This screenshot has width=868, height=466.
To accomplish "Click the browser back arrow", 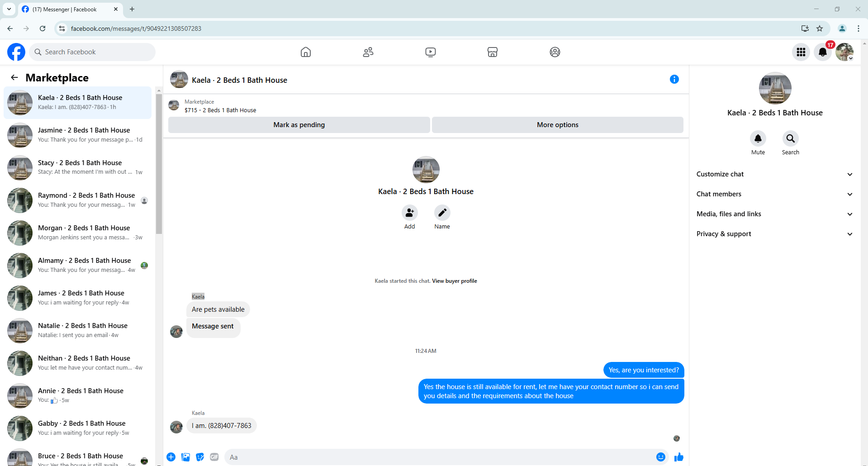I will tap(10, 29).
